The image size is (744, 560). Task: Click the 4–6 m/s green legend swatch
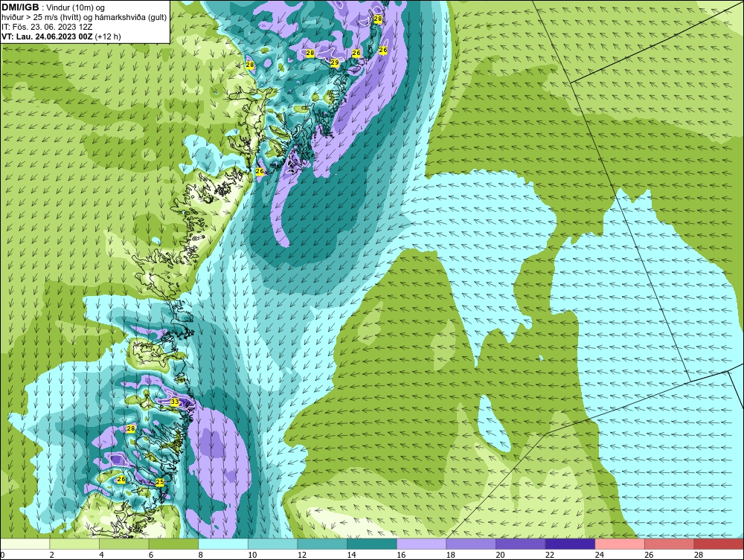124,544
